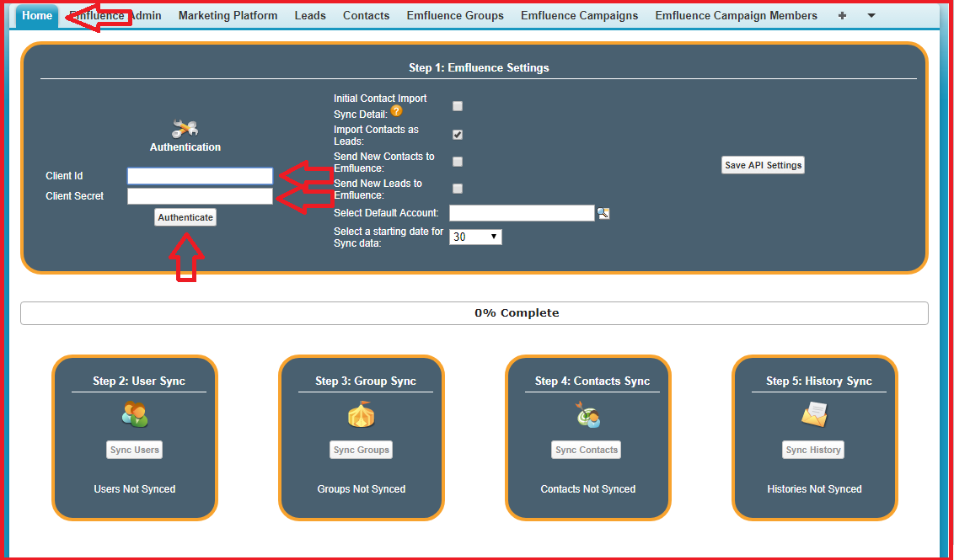This screenshot has height=560, width=954.
Task: Open the Emfluence Campaigns tab
Action: coord(579,15)
